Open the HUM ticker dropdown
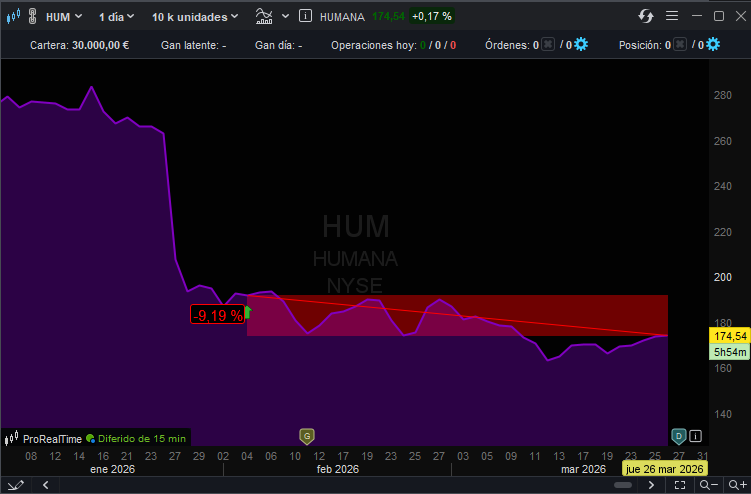This screenshot has height=494, width=751. 64,17
